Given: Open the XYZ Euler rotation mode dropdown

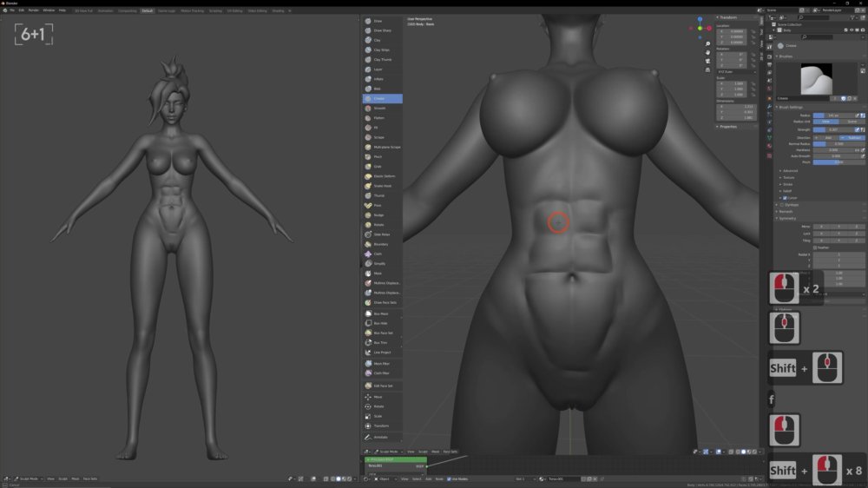Looking at the screenshot, I should tap(736, 72).
